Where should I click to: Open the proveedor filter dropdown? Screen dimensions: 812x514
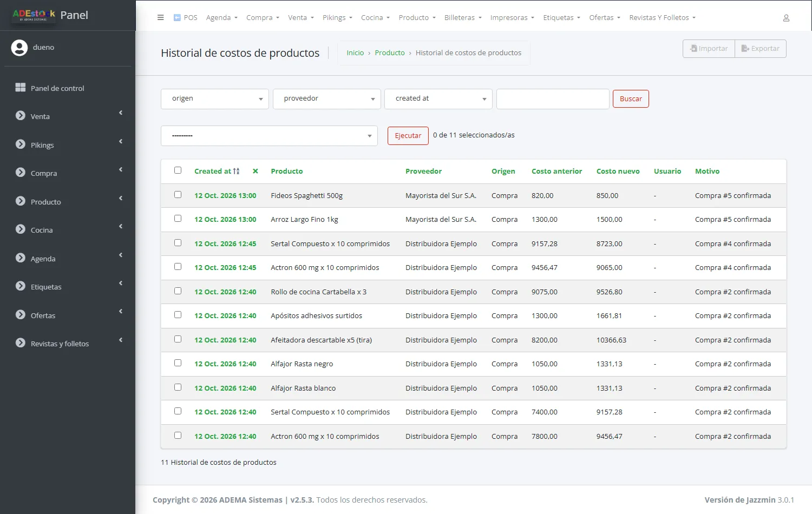click(x=327, y=99)
